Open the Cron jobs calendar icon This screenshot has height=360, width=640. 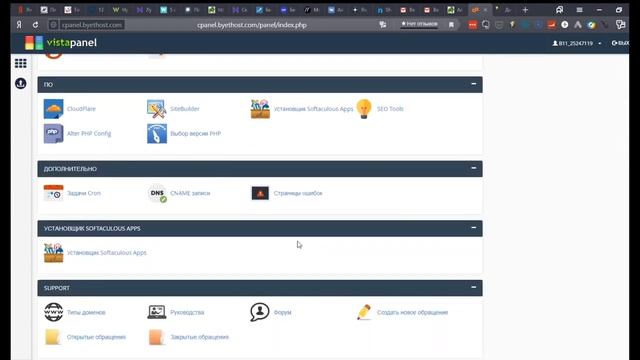pos(53,193)
